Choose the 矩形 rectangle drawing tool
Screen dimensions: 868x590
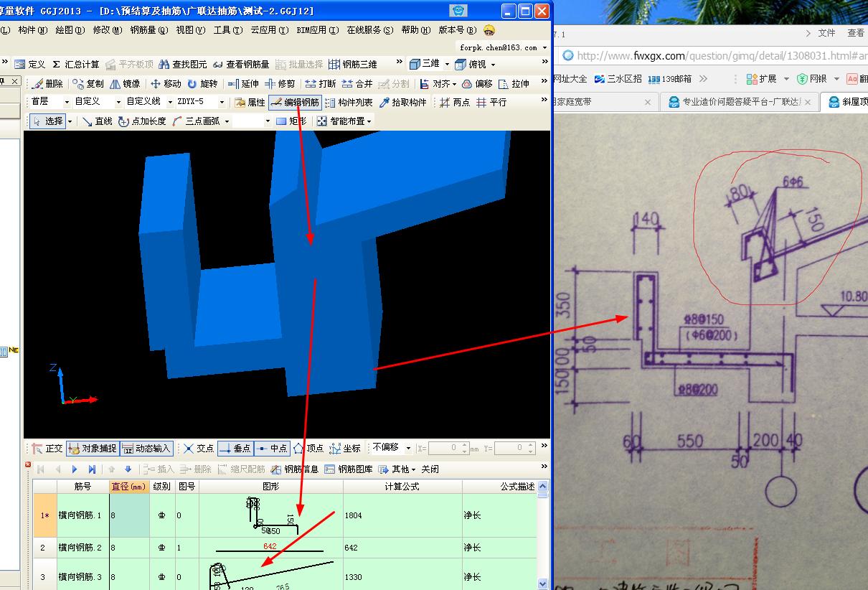(291, 121)
